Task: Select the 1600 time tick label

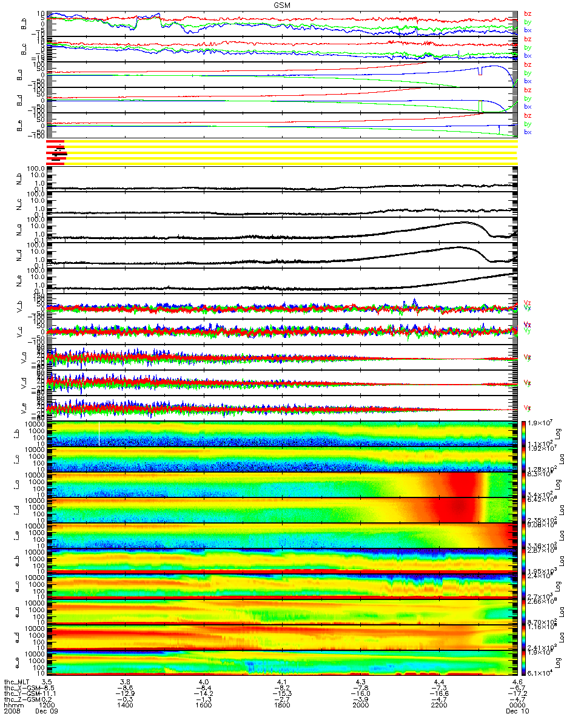Action: coord(204,704)
